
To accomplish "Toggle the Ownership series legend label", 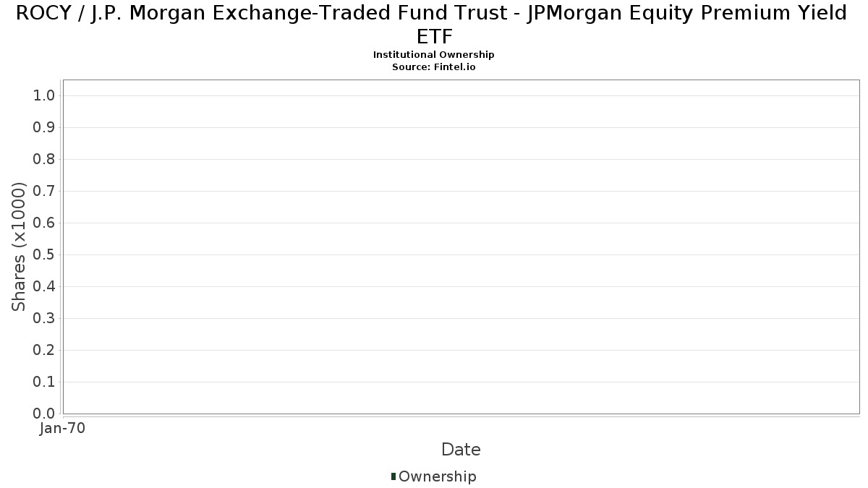I will (x=437, y=476).
